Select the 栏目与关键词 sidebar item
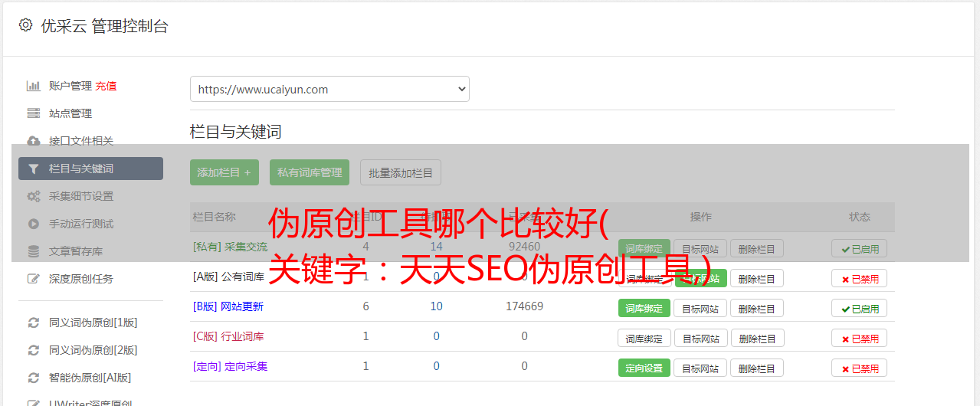Viewport: 980px width, 406px height. click(90, 169)
